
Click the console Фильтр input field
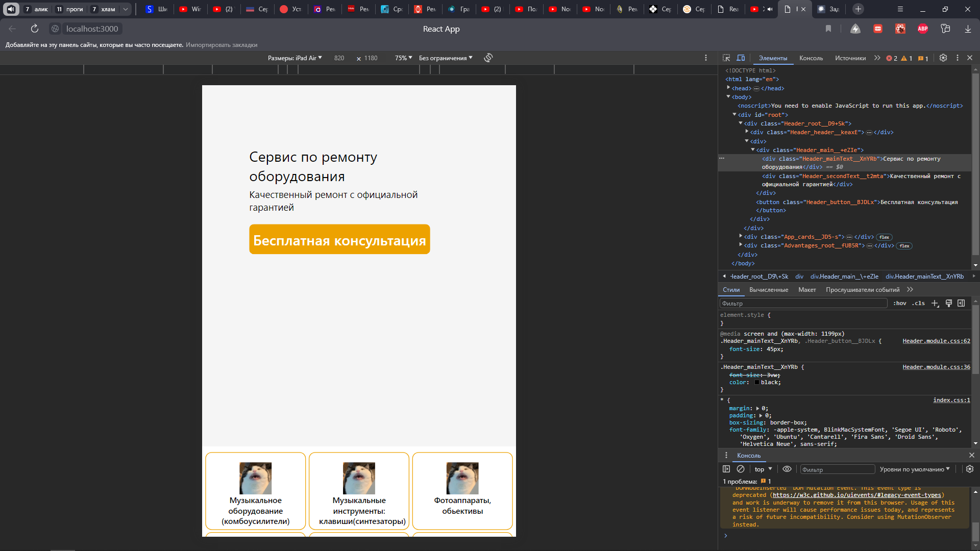pyautogui.click(x=837, y=469)
